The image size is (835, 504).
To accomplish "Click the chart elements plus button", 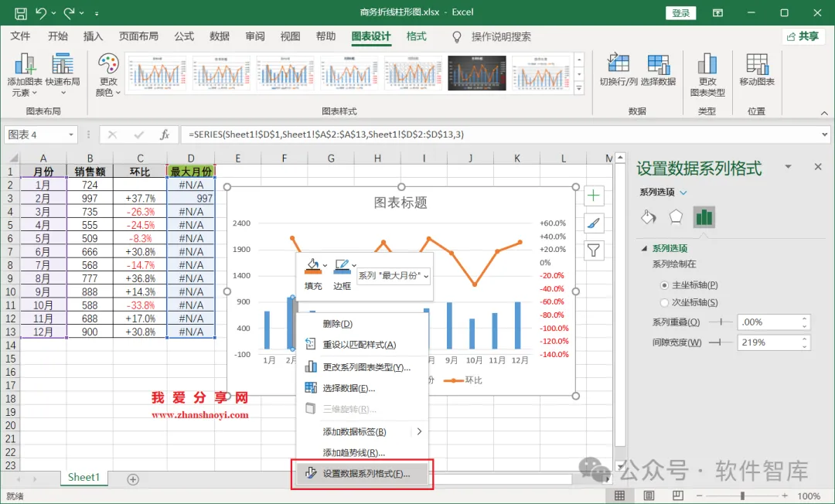I will [x=594, y=196].
